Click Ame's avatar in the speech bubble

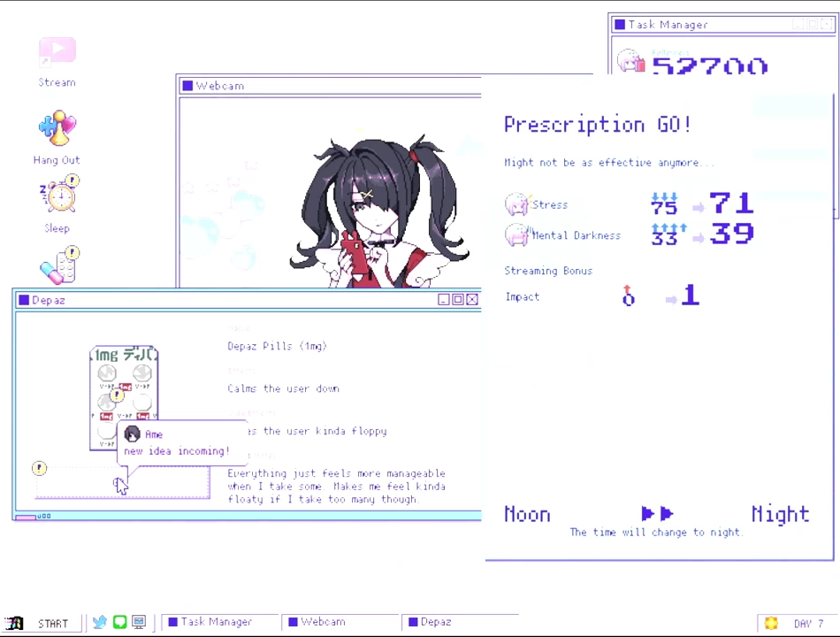(133, 434)
